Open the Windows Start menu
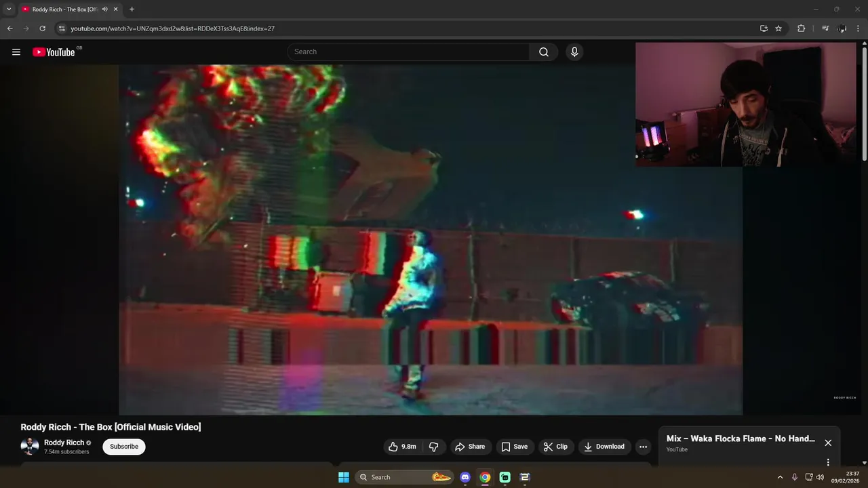The width and height of the screenshot is (868, 488). pos(344,477)
